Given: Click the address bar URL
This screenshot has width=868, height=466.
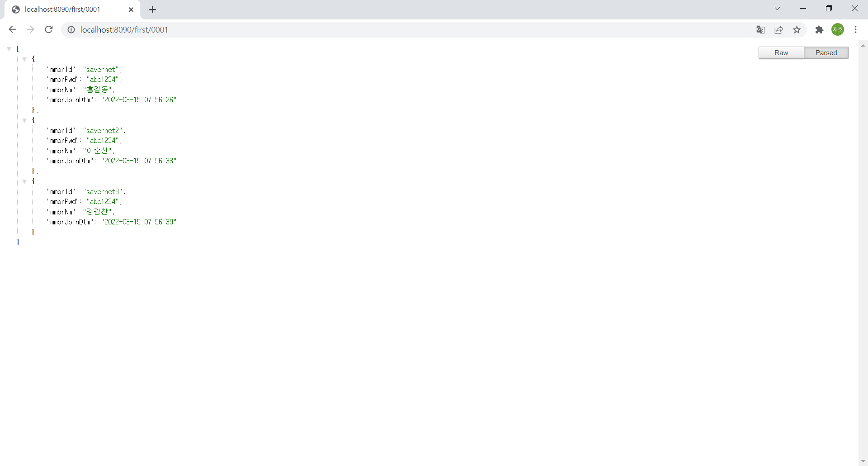Looking at the screenshot, I should (x=124, y=30).
